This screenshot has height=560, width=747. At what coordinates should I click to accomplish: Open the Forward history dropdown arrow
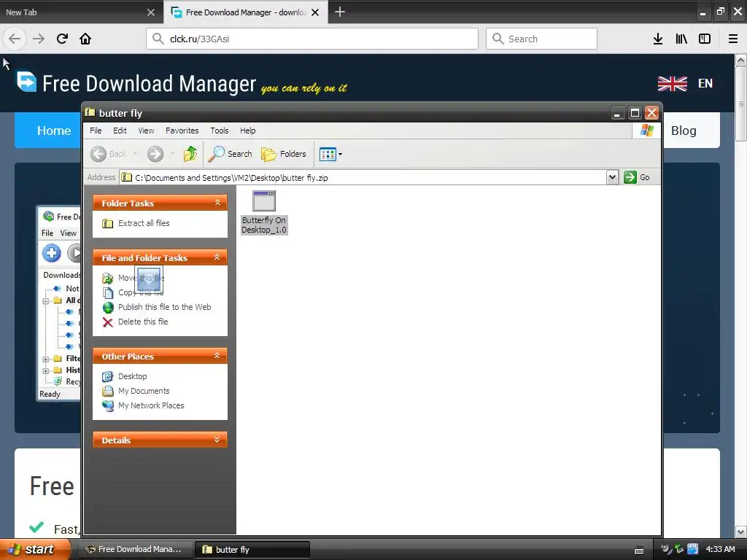pyautogui.click(x=172, y=154)
